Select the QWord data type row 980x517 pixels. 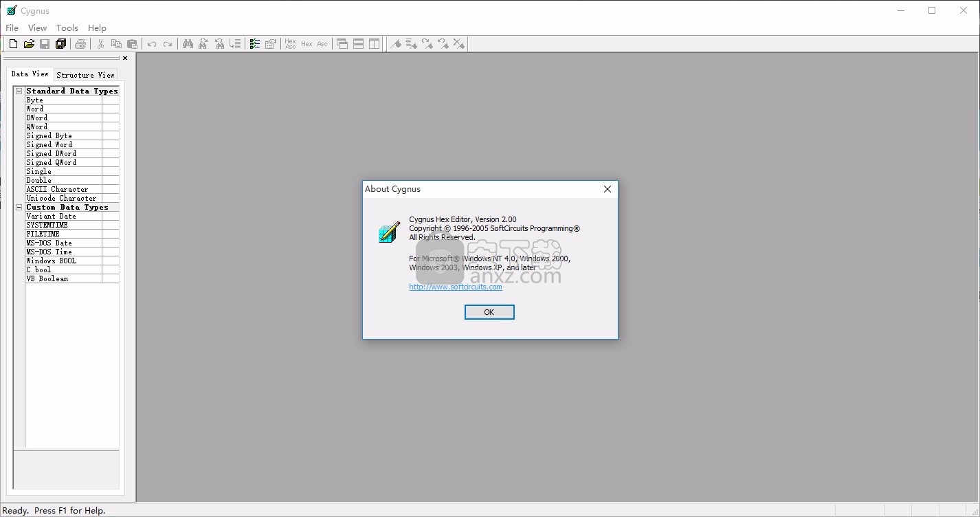pyautogui.click(x=72, y=126)
